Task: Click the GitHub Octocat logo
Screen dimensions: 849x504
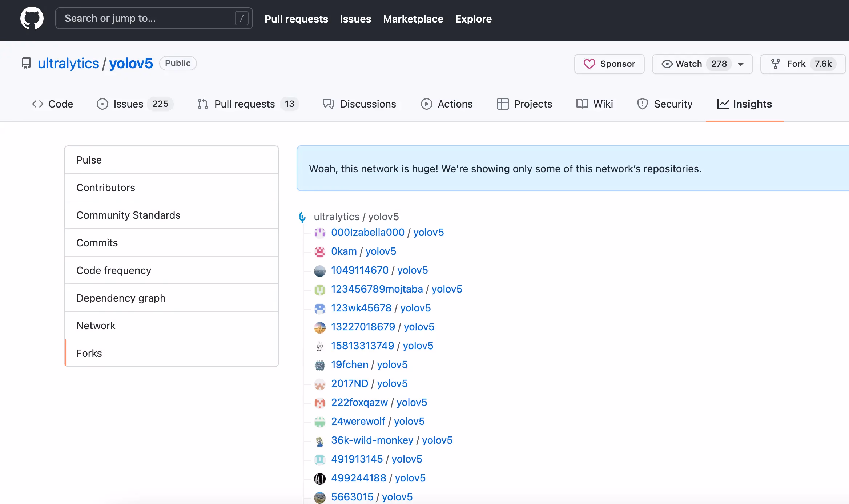Action: click(x=32, y=18)
